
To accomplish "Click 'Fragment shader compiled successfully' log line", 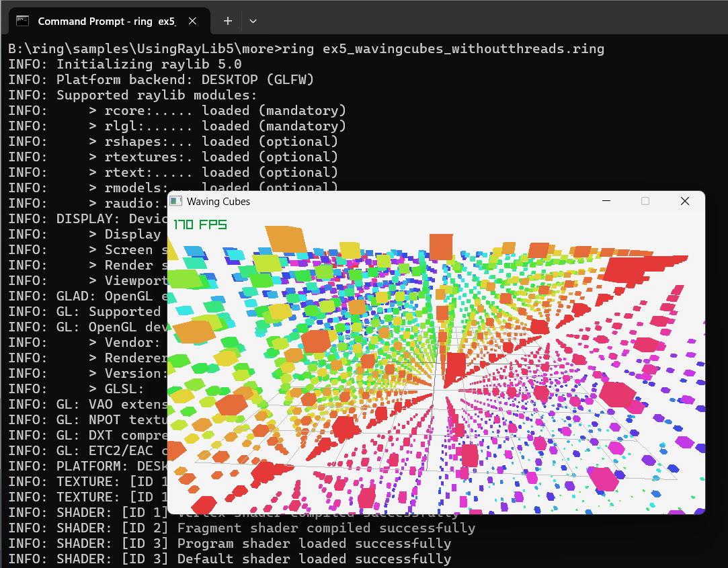I will pyautogui.click(x=325, y=528).
